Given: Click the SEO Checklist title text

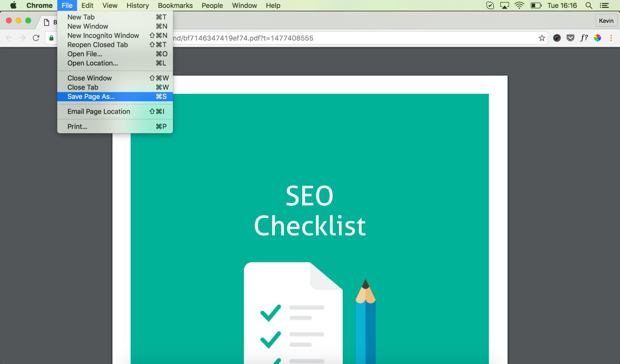Looking at the screenshot, I should [x=310, y=211].
